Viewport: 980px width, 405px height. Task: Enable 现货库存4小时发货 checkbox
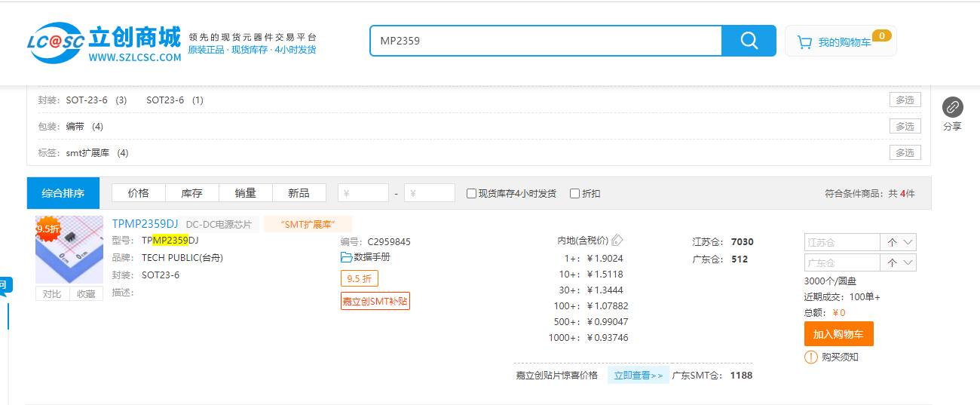(x=471, y=193)
